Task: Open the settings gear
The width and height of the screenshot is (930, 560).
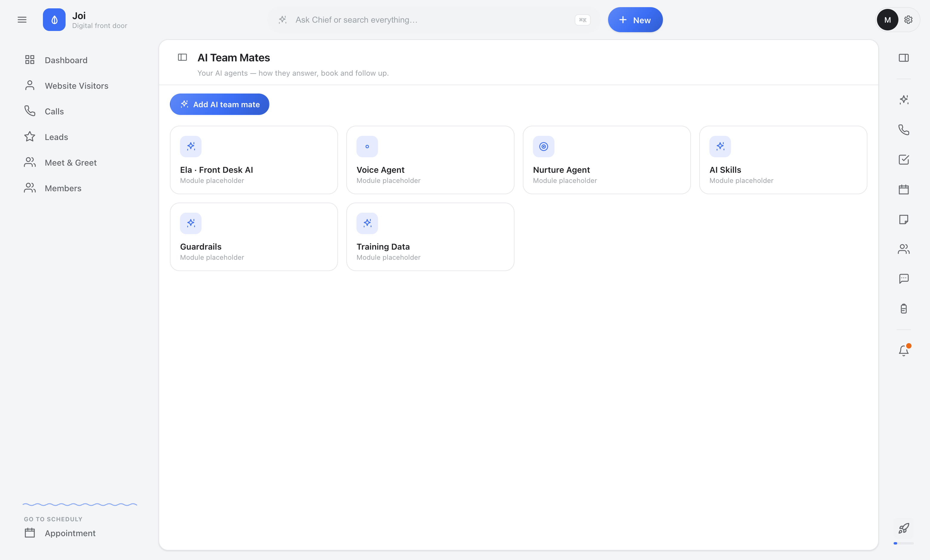Action: coord(908,20)
